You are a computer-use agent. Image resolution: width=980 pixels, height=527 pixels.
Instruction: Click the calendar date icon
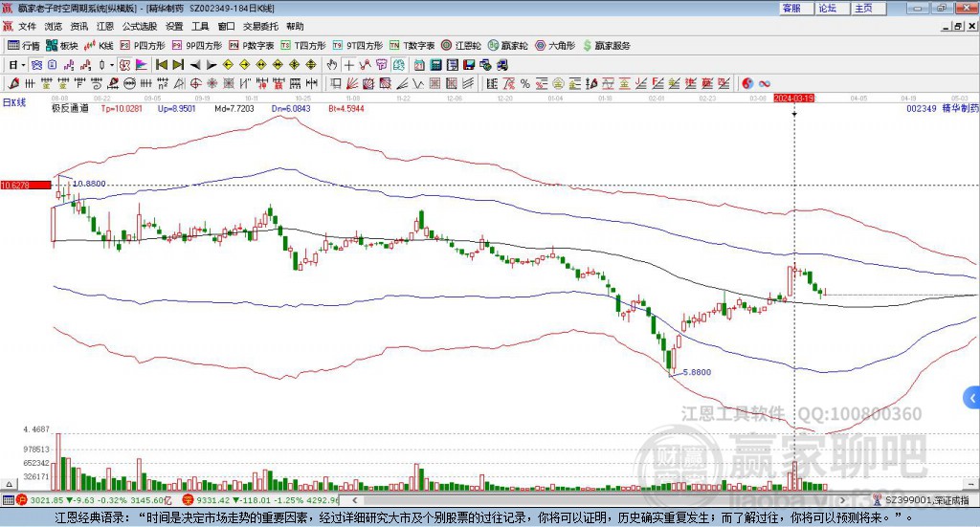(x=419, y=64)
